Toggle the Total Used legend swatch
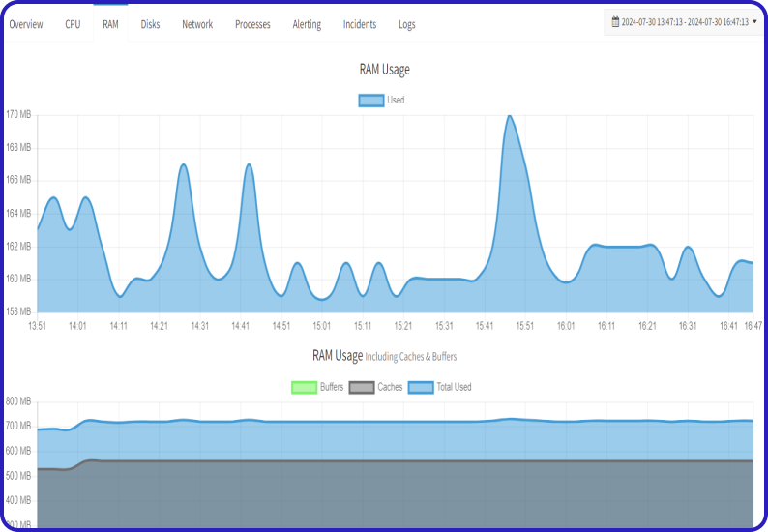 point(420,387)
